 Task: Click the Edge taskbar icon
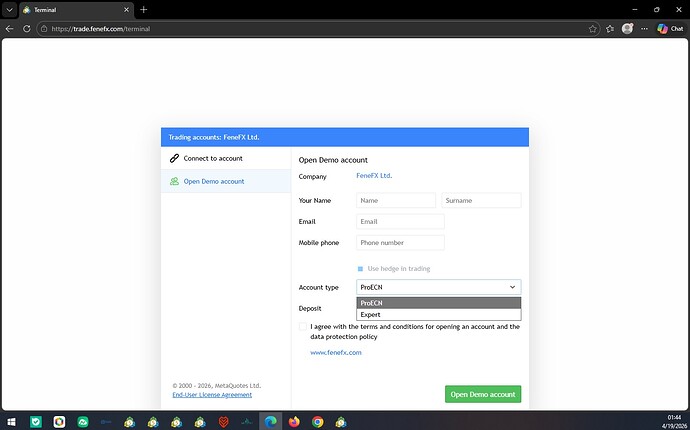point(270,422)
